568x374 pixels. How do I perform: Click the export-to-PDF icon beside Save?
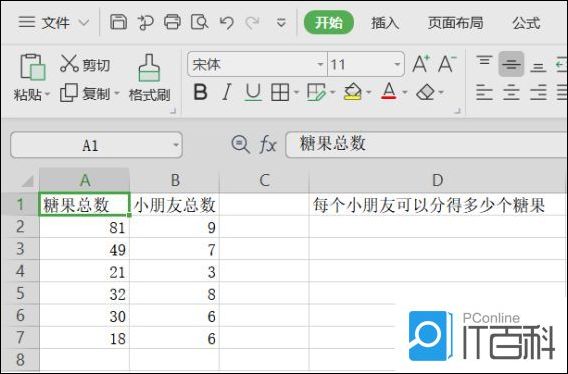[x=145, y=22]
